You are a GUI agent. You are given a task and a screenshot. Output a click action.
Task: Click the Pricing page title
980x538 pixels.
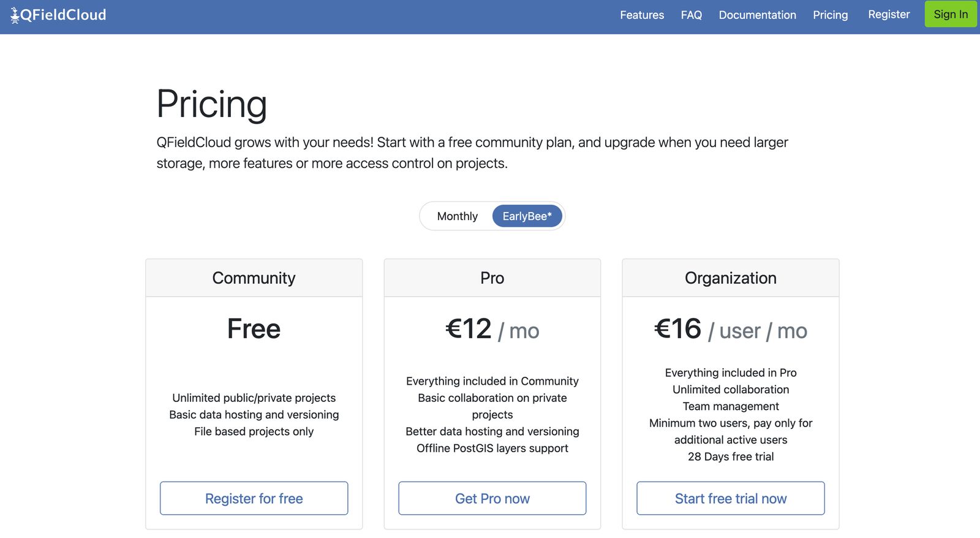pyautogui.click(x=212, y=104)
